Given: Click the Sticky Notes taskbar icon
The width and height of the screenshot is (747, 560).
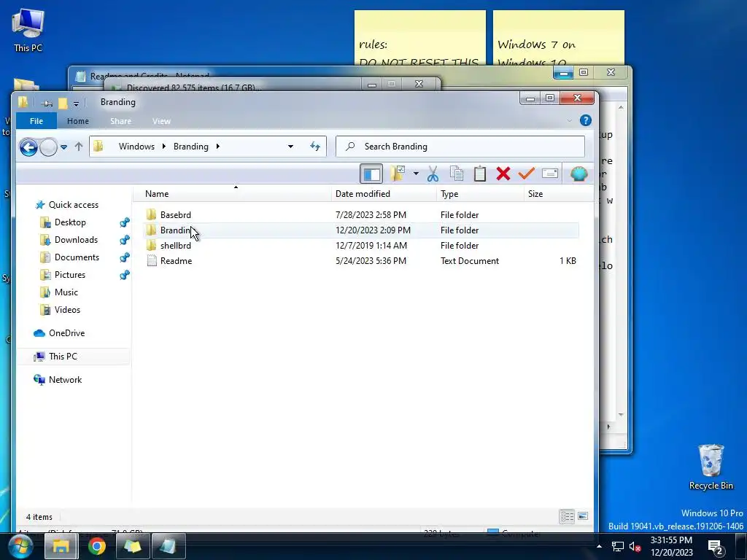Looking at the screenshot, I should 133,546.
